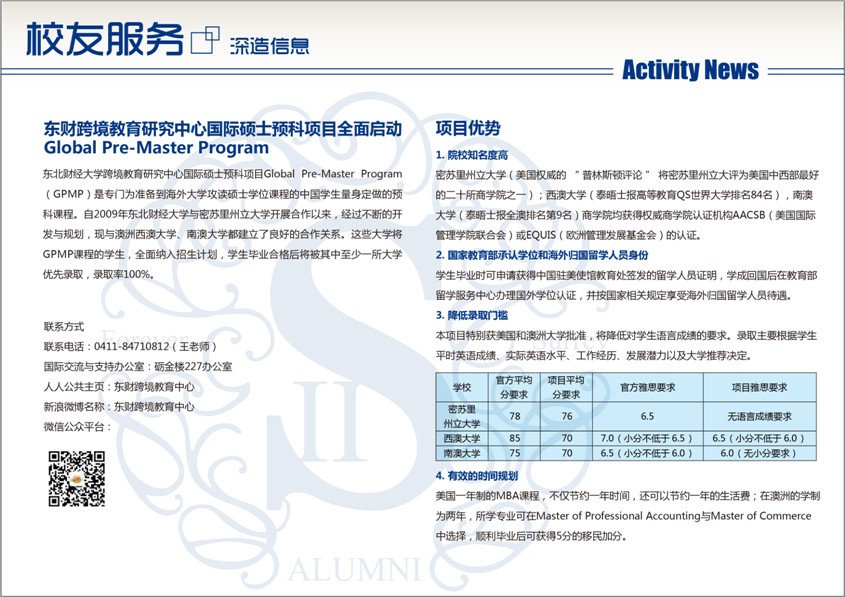845x597 pixels.
Task: Click the 南澳大学 row in the table
Action: click(462, 453)
